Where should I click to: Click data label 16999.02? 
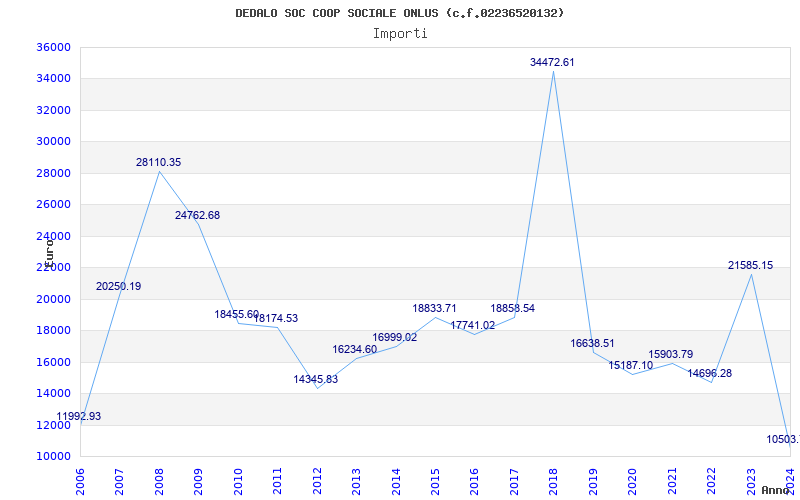[394, 337]
